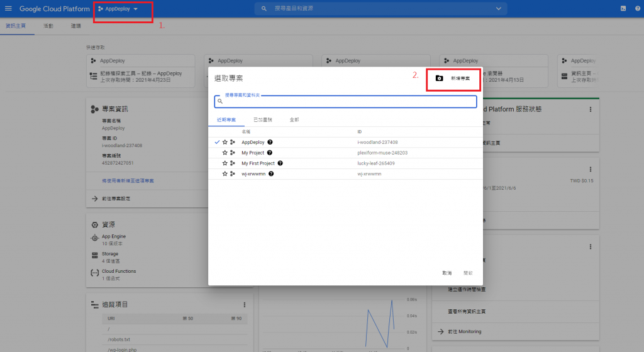The height and width of the screenshot is (352, 644).
Task: Select the plexiform-muse-248203 ID cell
Action: point(382,153)
